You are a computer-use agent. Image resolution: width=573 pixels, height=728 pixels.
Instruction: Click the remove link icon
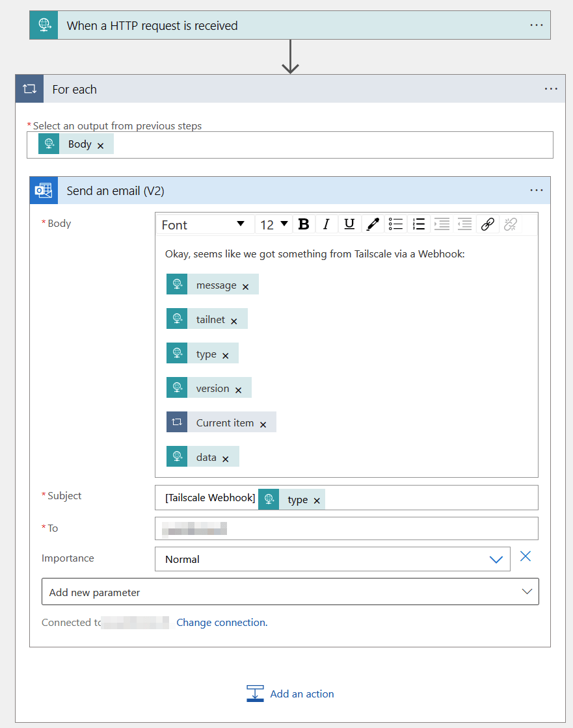point(511,224)
